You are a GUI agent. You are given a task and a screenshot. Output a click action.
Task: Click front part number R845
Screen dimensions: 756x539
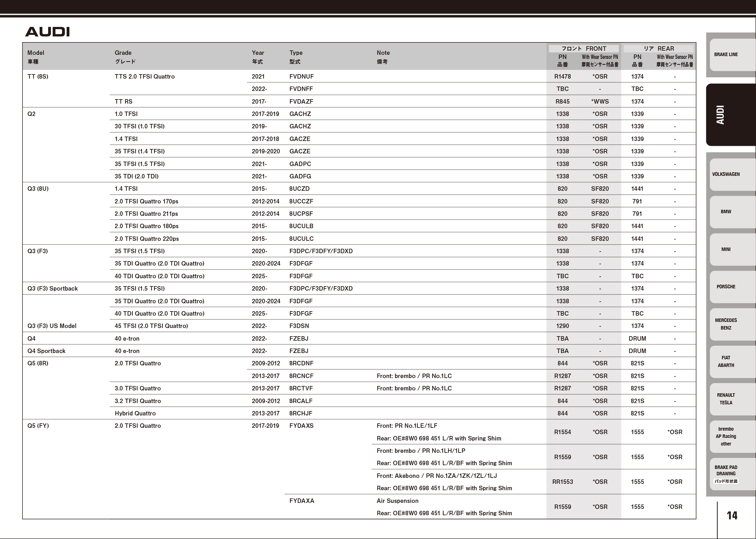point(562,102)
